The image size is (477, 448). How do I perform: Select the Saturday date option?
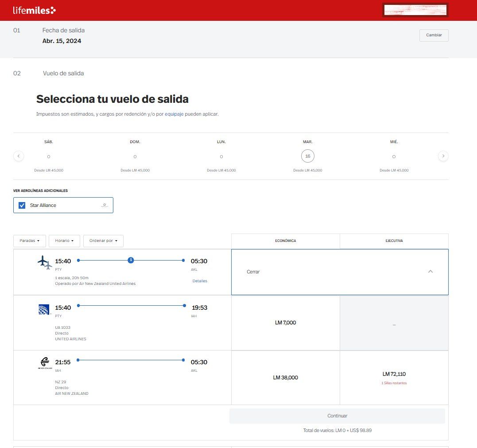click(x=49, y=156)
